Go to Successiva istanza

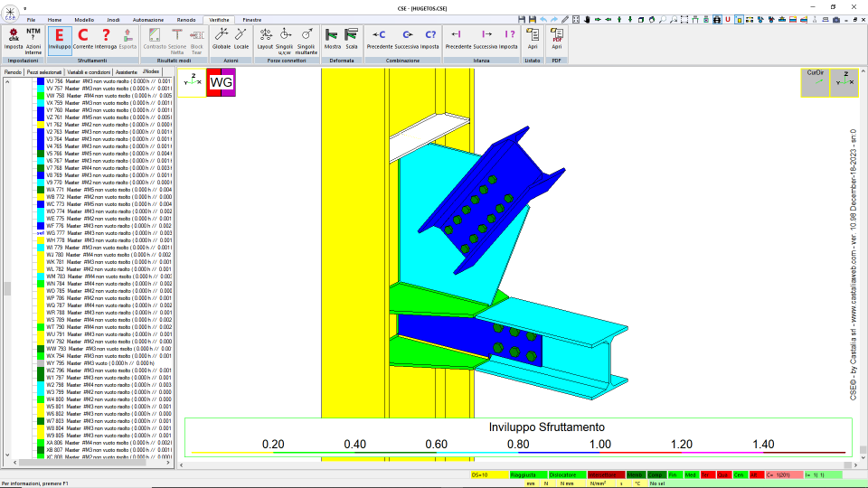[486, 40]
